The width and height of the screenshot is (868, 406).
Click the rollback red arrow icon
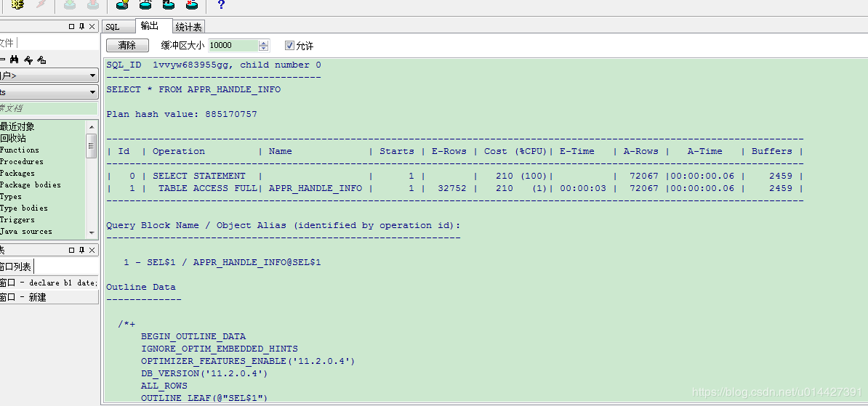tap(93, 5)
